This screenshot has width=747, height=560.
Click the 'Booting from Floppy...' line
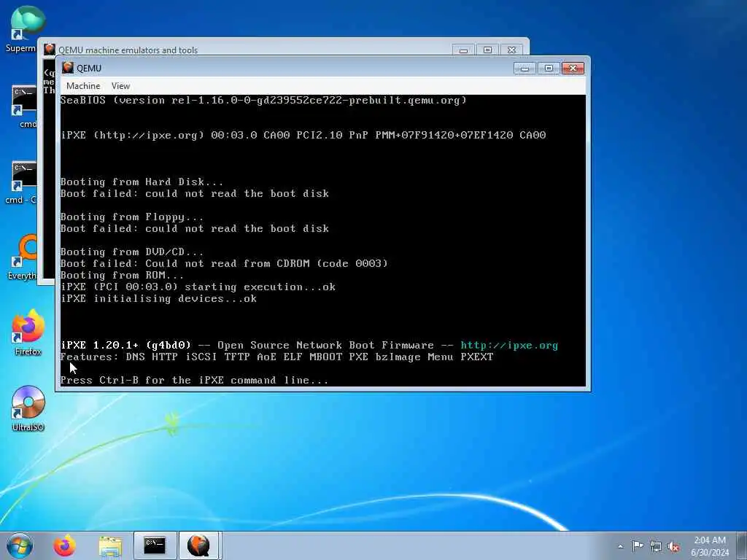point(132,217)
